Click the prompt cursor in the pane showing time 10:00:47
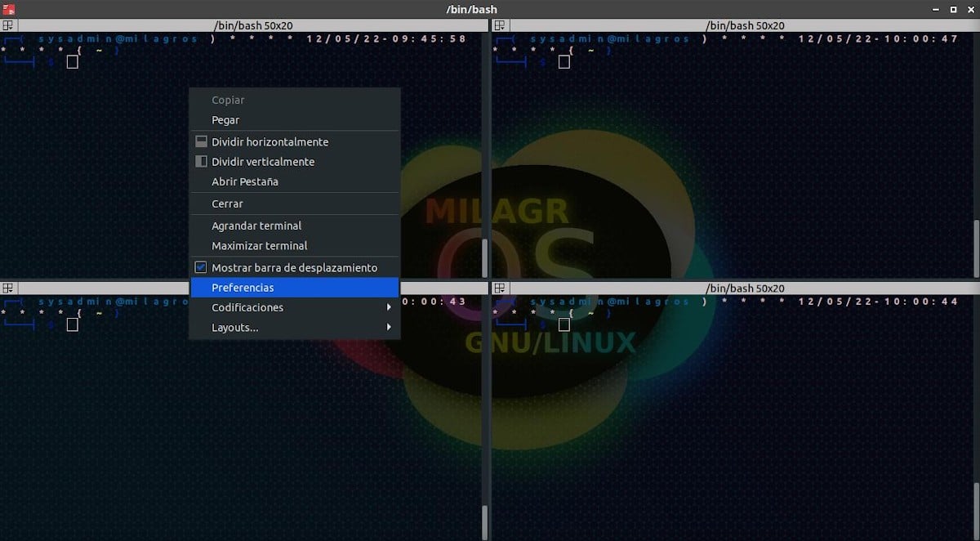980x541 pixels. click(564, 62)
